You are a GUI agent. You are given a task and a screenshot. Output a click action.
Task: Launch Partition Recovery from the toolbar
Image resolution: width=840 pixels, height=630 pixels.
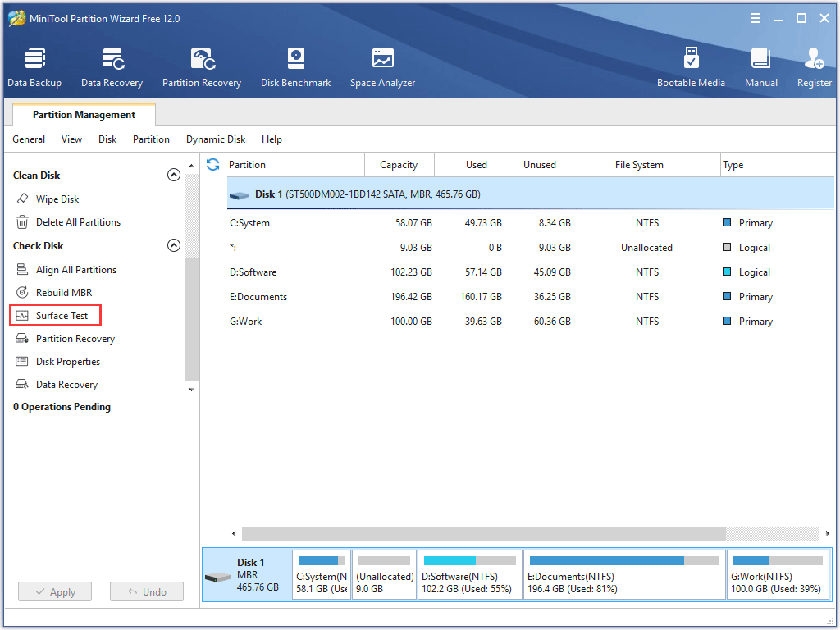(202, 66)
